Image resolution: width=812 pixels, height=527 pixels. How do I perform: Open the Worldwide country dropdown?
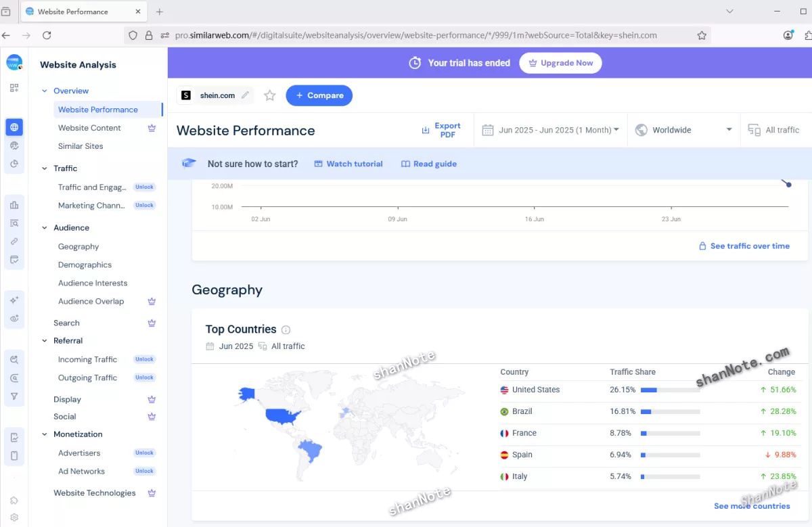[683, 130]
